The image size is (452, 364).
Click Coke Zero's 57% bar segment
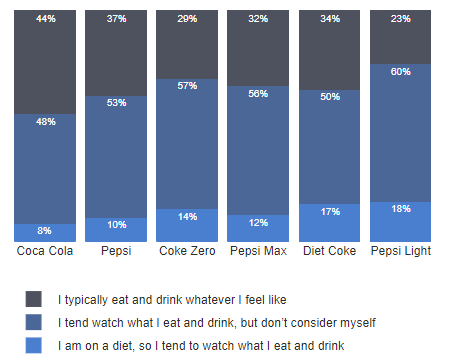point(187,144)
